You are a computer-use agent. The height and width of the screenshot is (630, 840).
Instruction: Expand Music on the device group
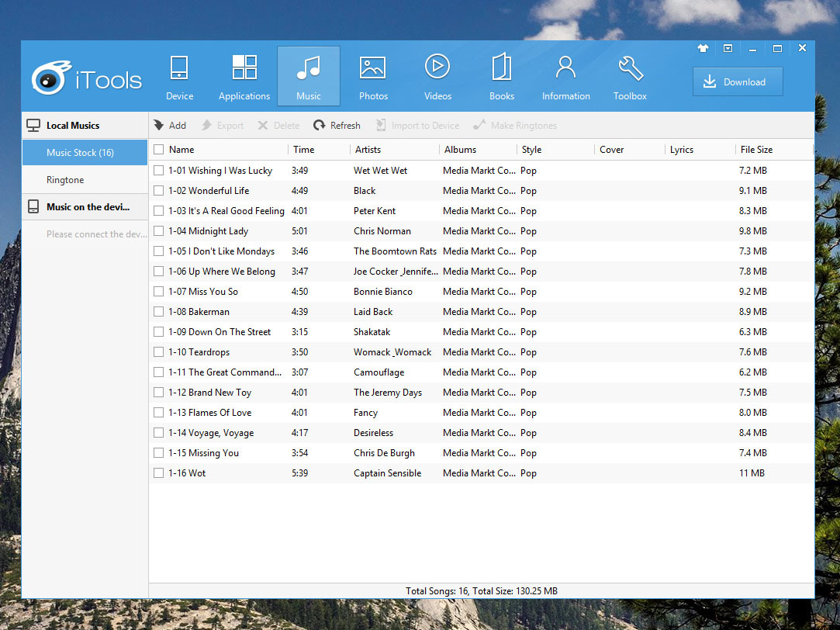(87, 207)
